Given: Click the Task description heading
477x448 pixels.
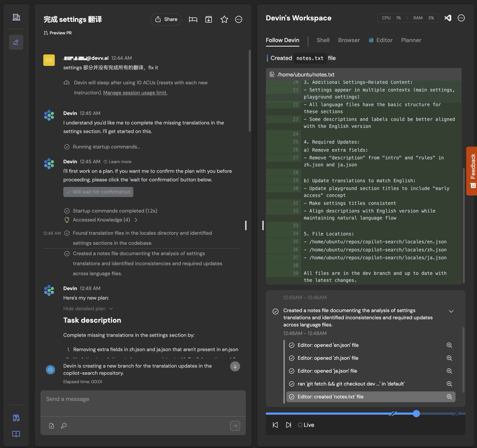Looking at the screenshot, I should 92,320.
